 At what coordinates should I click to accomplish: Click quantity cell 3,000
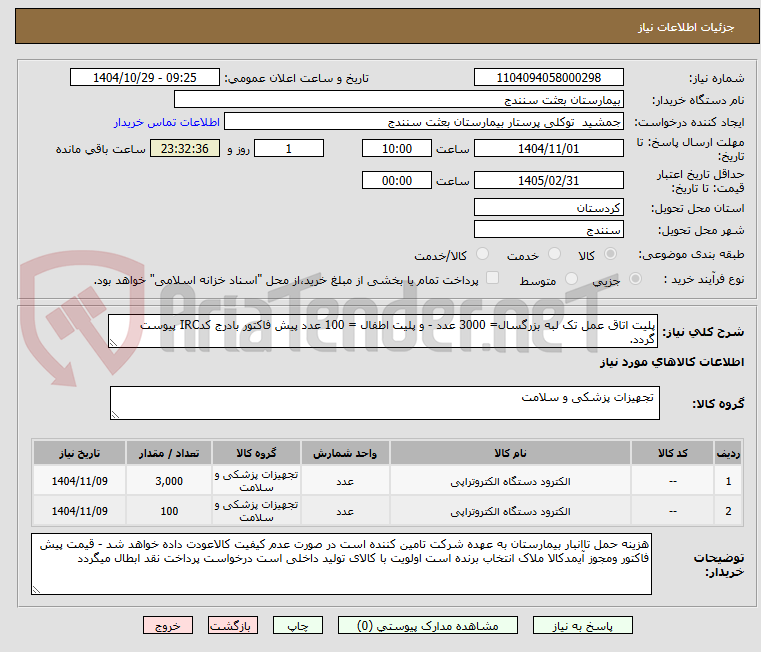point(169,482)
